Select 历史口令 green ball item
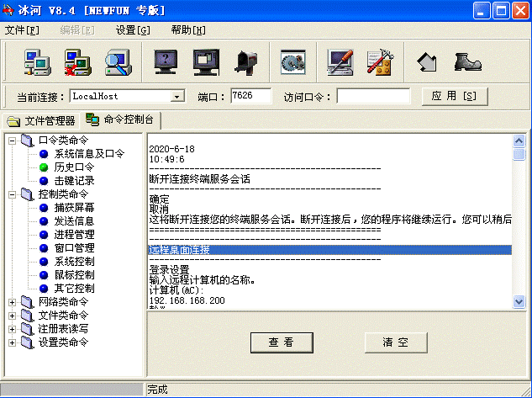532x398 pixels. point(74,167)
